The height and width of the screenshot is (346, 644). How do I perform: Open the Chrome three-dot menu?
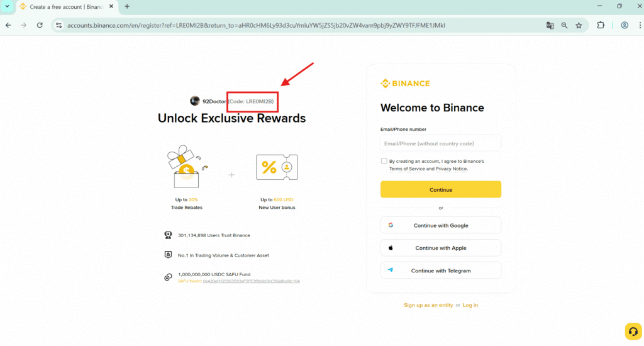[x=638, y=25]
